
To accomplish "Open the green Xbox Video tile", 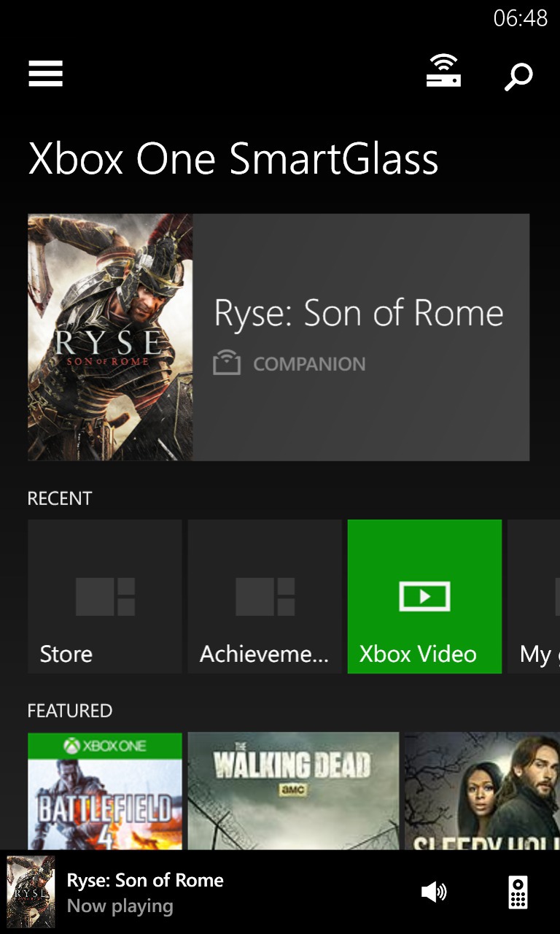I will click(424, 596).
